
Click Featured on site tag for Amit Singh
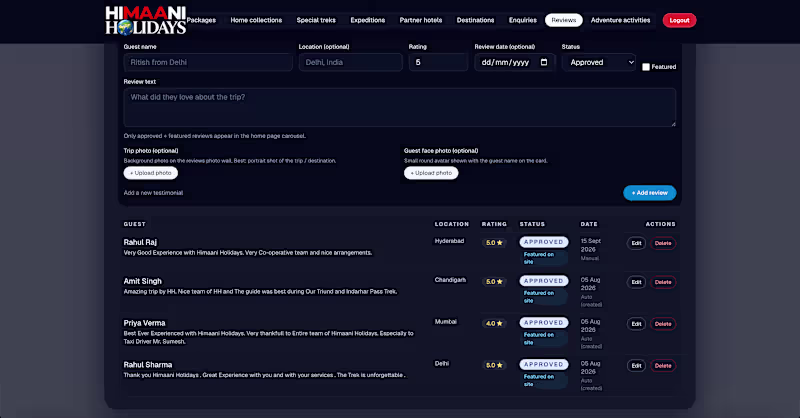[x=543, y=297]
